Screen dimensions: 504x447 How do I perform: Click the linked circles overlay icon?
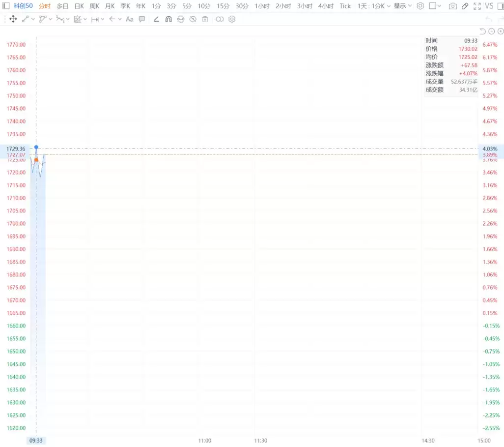(220, 19)
